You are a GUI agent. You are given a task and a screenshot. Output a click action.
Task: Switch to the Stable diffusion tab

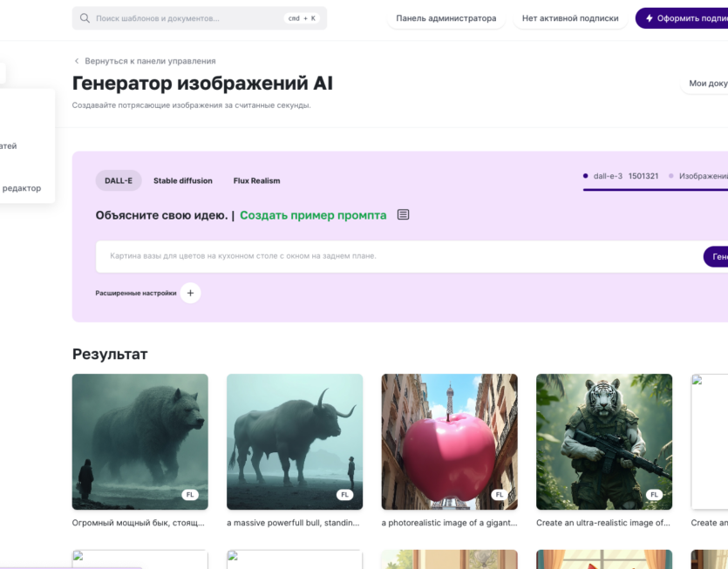click(183, 180)
